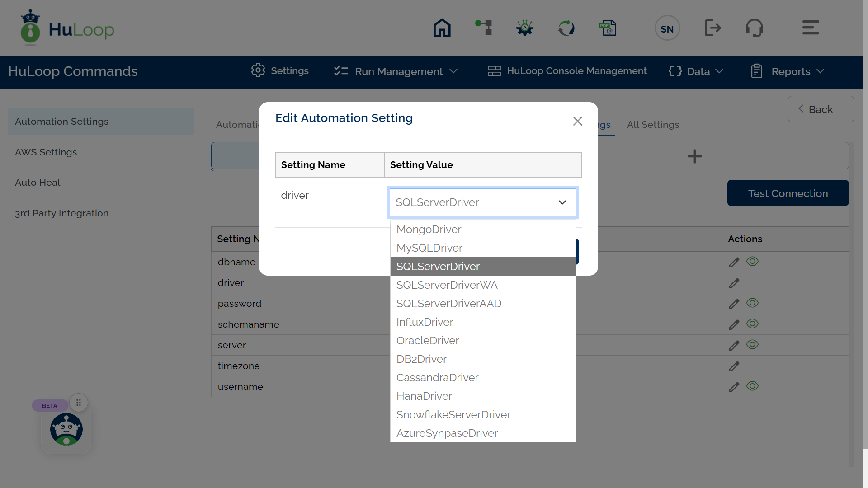This screenshot has width=868, height=488.
Task: Expand the Reports menu
Action: coord(788,71)
